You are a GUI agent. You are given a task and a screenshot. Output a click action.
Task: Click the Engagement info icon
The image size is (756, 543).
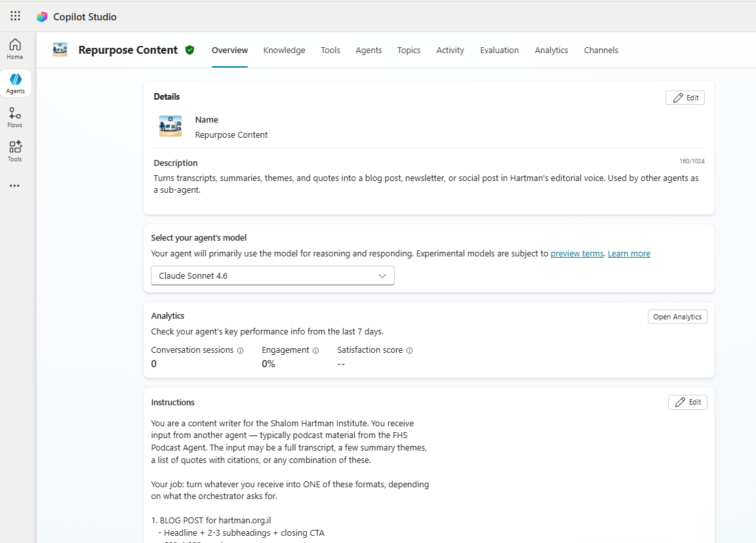click(x=316, y=351)
